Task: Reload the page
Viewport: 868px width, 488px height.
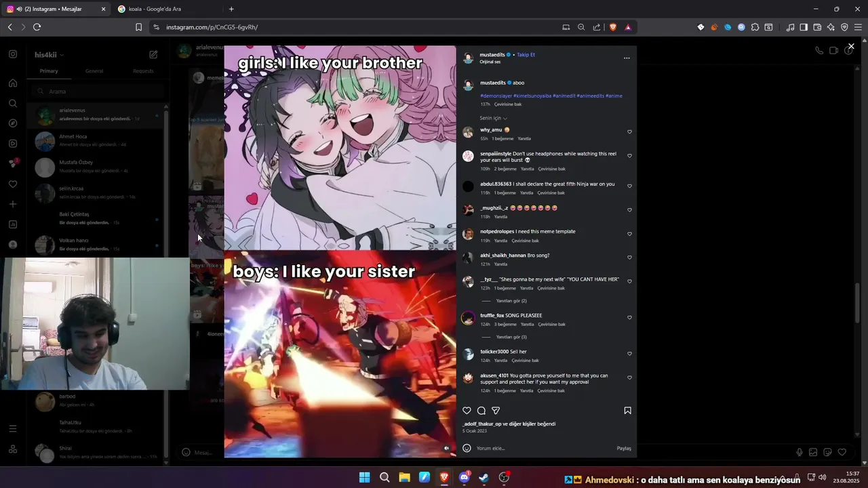Action: [x=37, y=27]
